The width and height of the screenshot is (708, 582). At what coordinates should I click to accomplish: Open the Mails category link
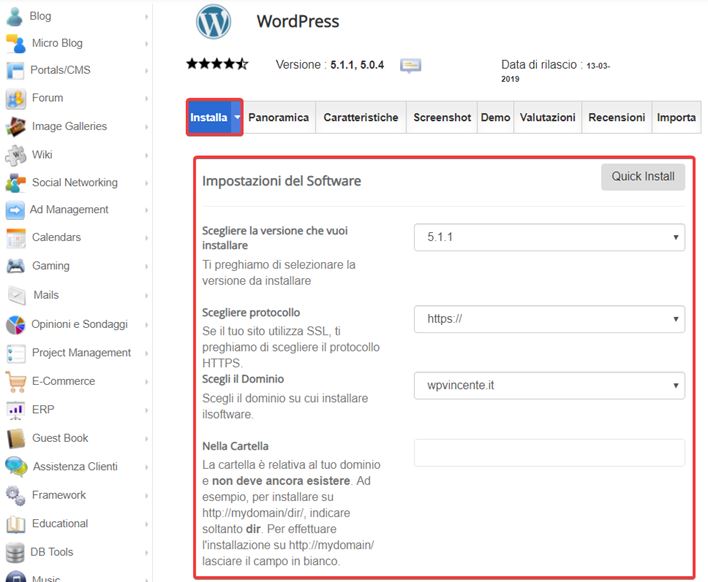coord(47,295)
